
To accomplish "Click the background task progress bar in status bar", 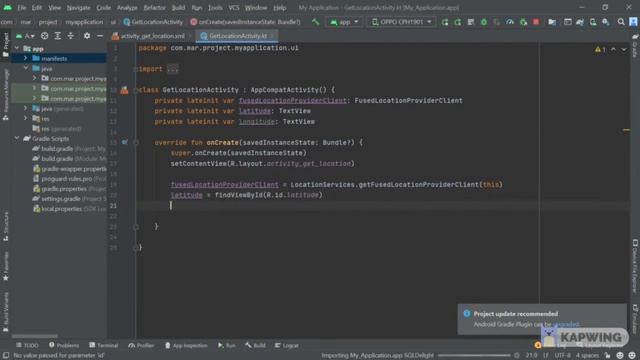I will (474, 356).
